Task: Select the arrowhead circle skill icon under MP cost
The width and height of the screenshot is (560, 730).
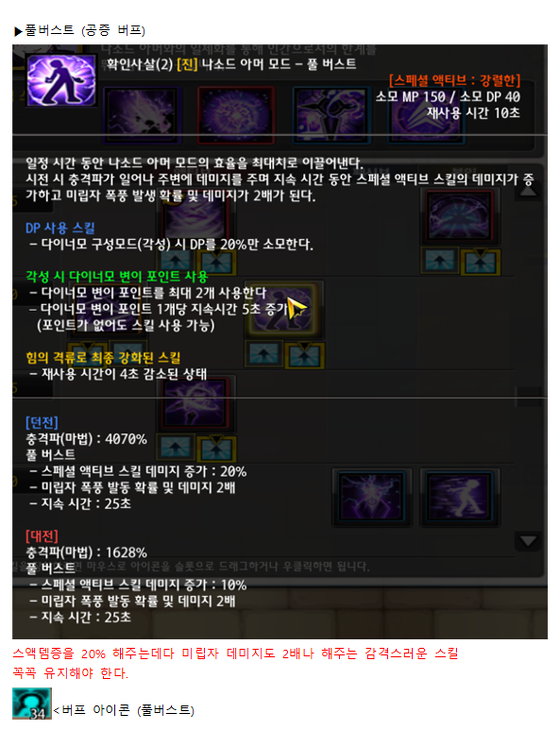Action: (x=426, y=115)
